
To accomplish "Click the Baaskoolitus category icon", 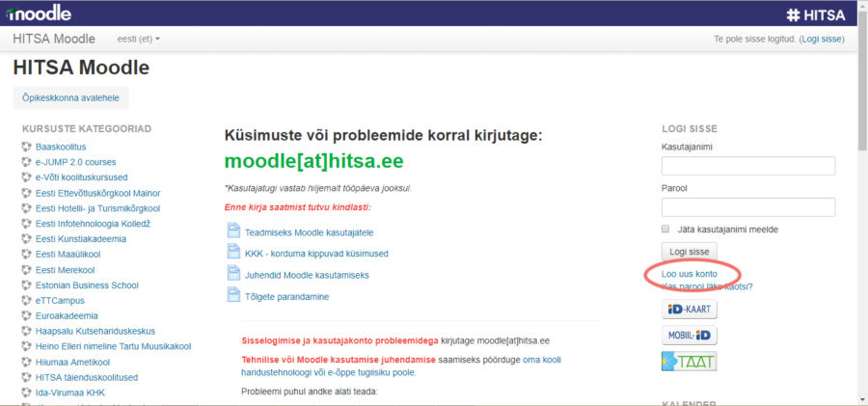I will (26, 147).
